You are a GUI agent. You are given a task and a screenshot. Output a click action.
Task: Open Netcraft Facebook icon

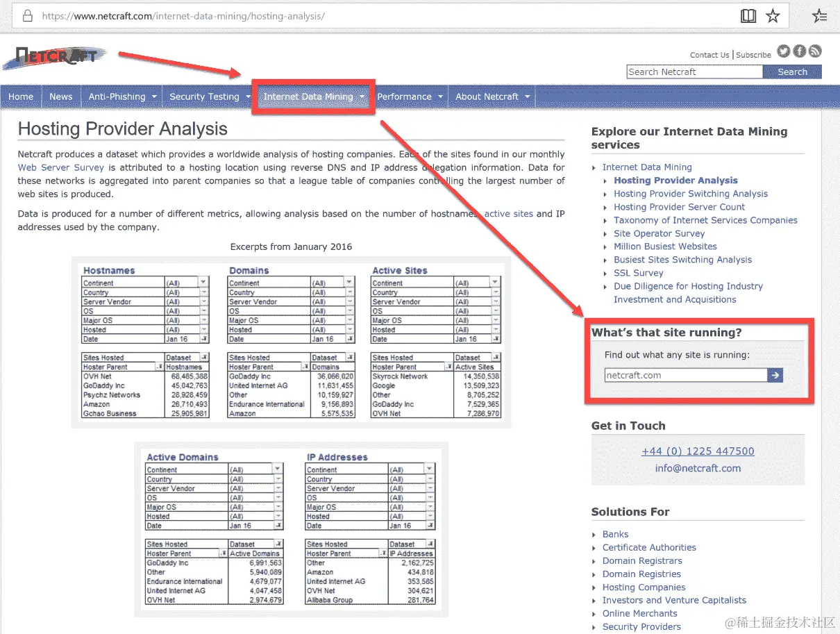coord(799,51)
